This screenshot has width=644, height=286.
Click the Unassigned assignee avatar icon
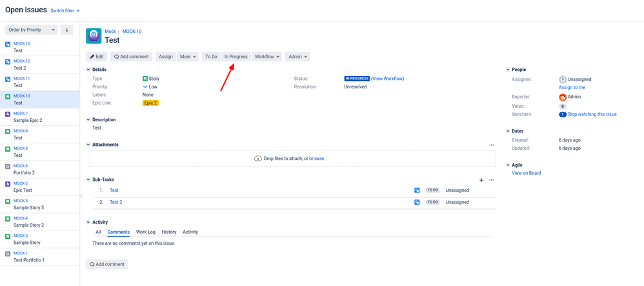click(x=563, y=79)
